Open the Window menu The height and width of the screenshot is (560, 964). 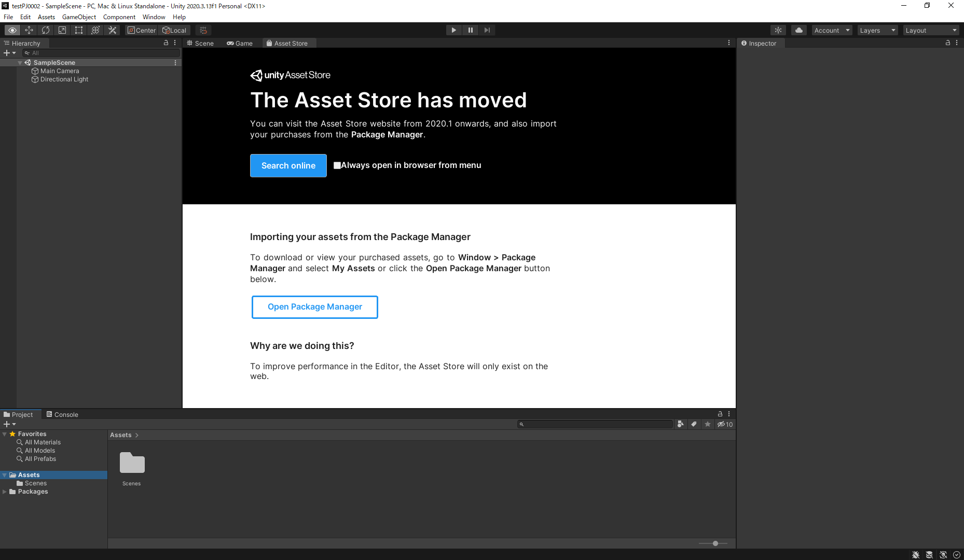[154, 17]
